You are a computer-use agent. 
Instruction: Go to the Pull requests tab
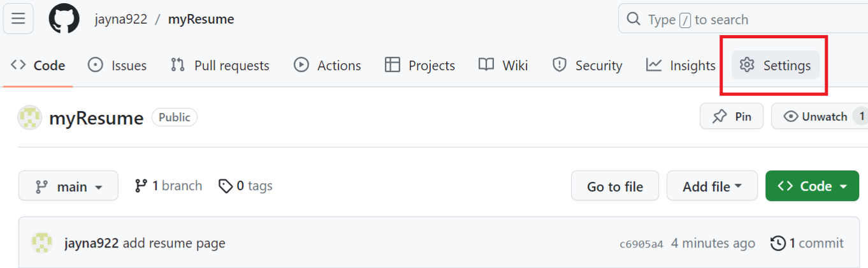(220, 65)
